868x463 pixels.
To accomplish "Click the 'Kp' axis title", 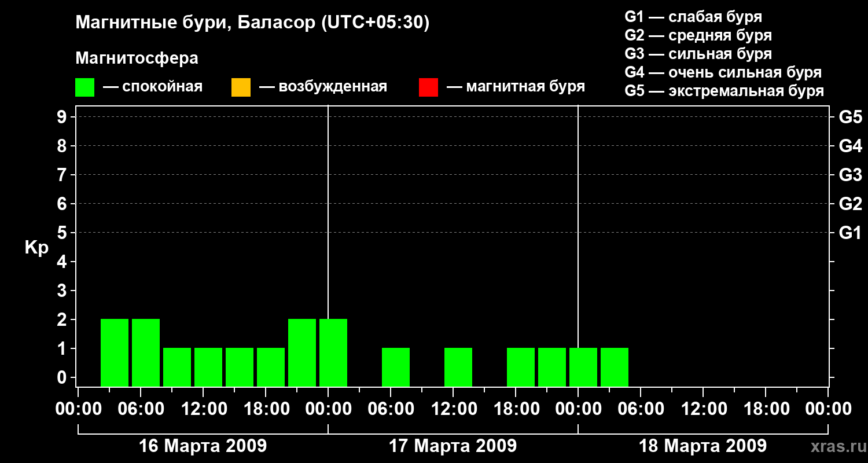I will pyautogui.click(x=36, y=247).
